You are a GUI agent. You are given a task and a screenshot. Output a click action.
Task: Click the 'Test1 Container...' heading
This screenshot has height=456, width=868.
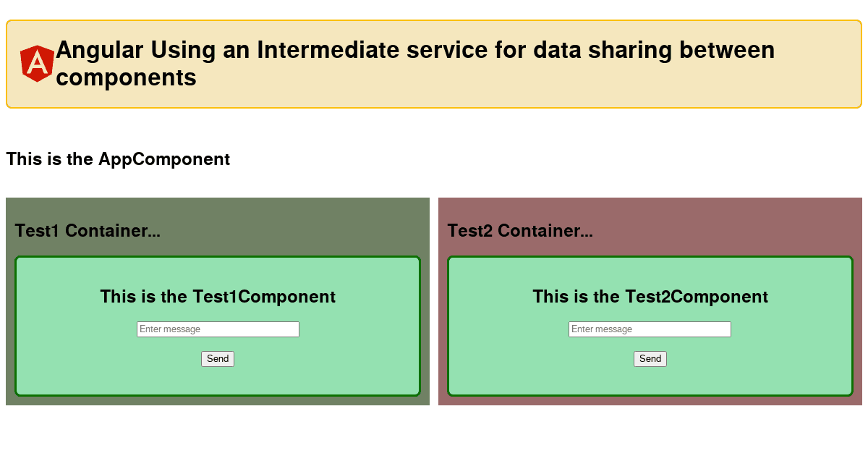[x=88, y=231]
